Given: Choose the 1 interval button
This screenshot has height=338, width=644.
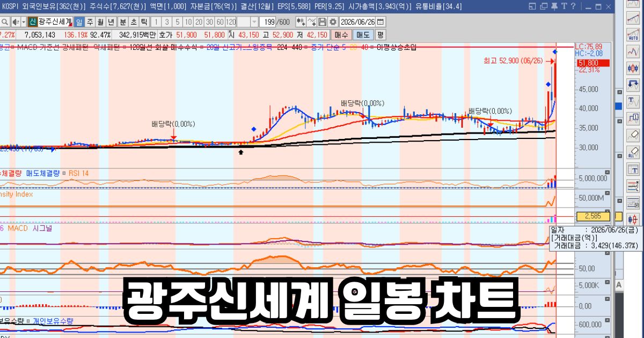Looking at the screenshot, I should pos(157,21).
